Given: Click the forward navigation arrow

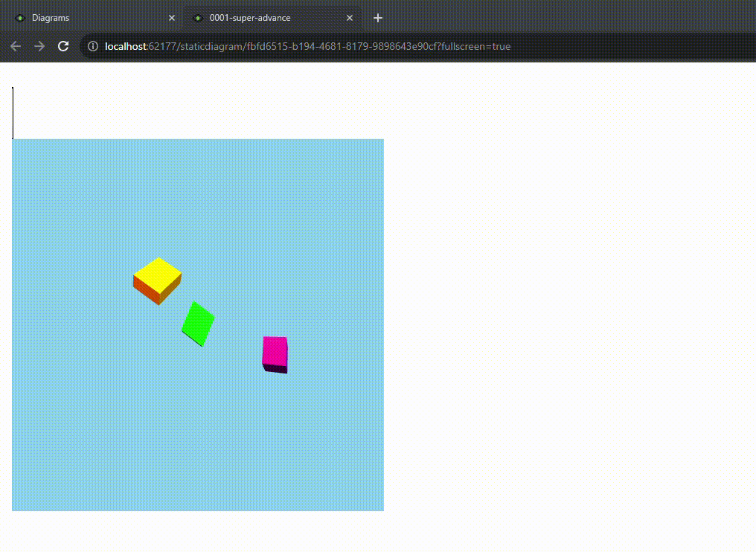Looking at the screenshot, I should 39,45.
